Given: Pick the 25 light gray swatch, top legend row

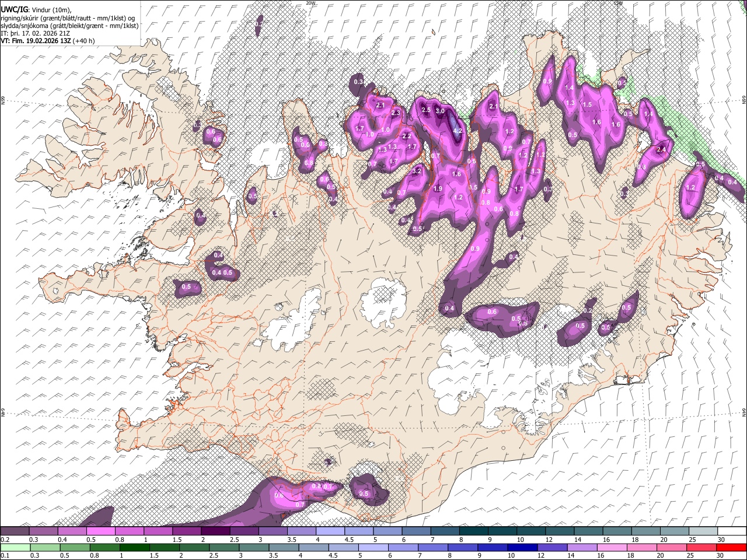Looking at the screenshot, I should click(704, 531).
